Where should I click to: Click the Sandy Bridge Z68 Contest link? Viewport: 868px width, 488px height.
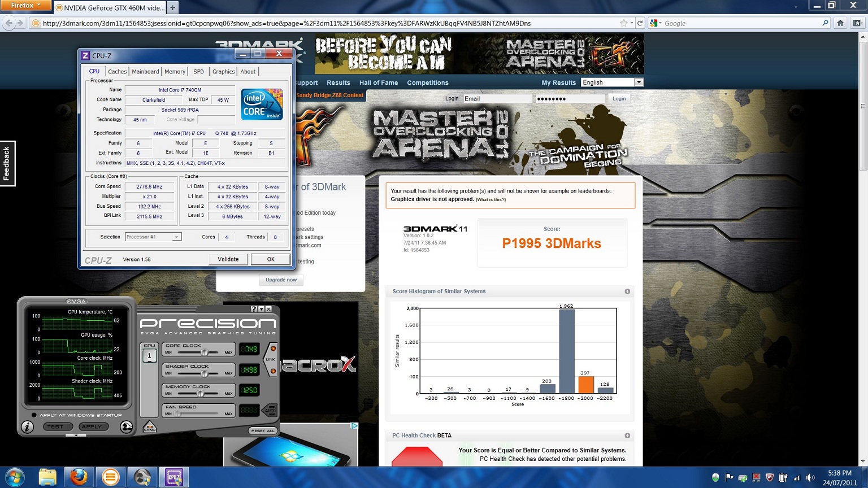[x=329, y=95]
